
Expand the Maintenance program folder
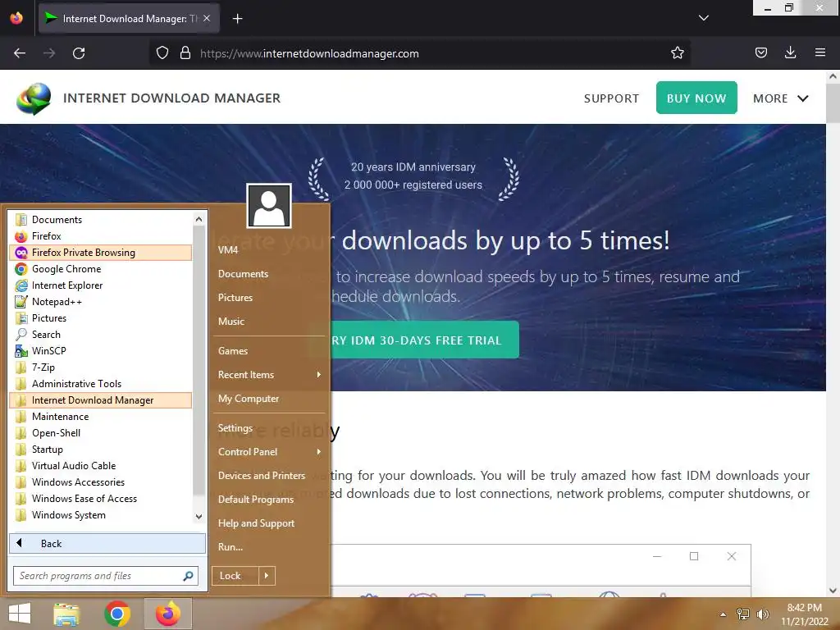point(100,417)
